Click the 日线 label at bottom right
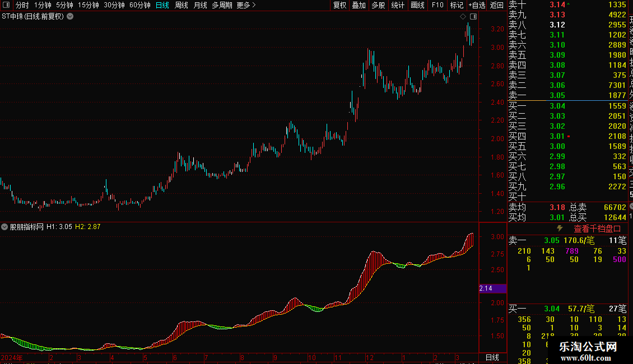Screen dimensions: 633x364 pyautogui.click(x=492, y=357)
